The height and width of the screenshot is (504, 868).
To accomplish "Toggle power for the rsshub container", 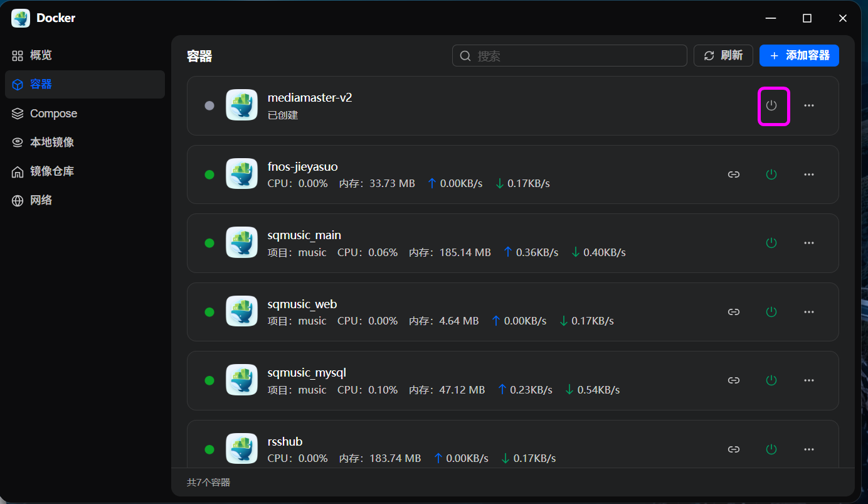I will point(771,449).
